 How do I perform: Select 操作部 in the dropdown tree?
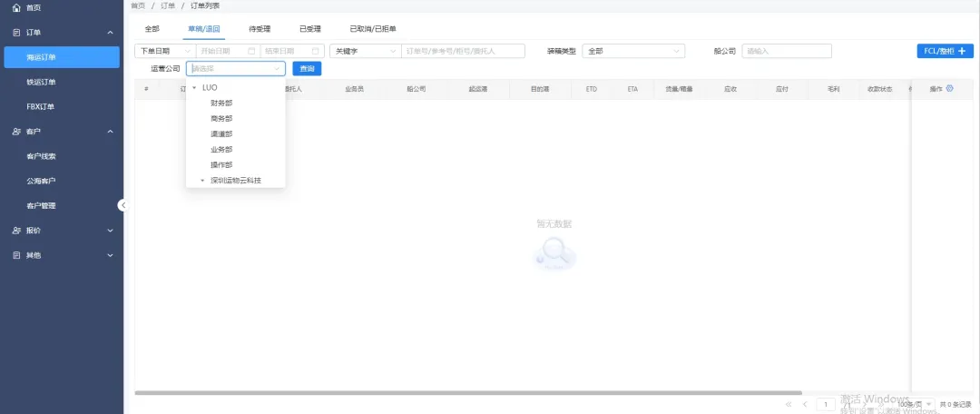[222, 165]
